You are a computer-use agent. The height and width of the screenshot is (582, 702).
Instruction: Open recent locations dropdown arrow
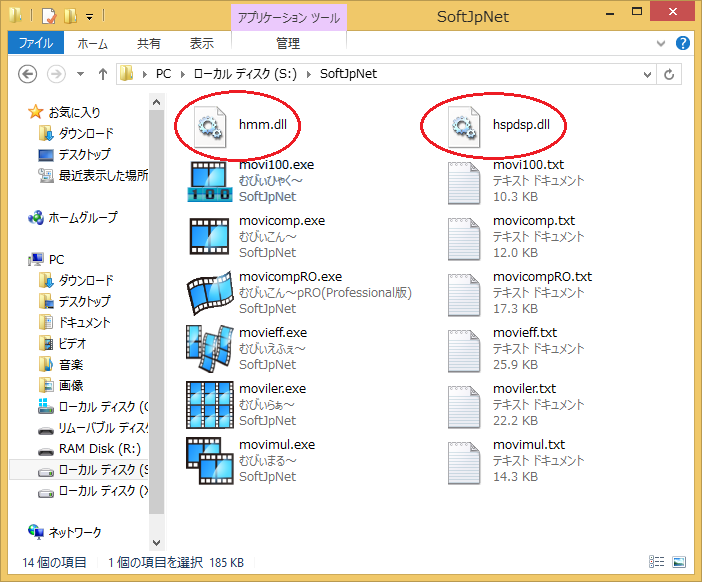81,74
